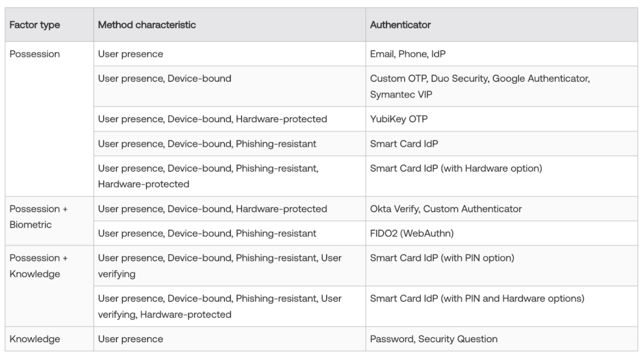Select "Smart Card IdP (with PIN and Hardware options)"

(477, 299)
